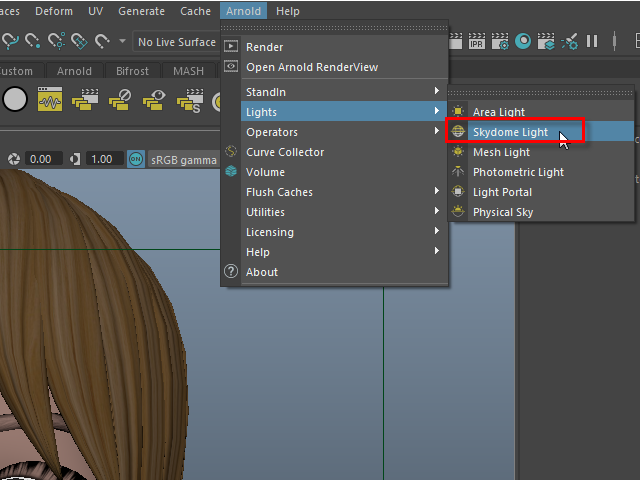Toggle the color management ON button
This screenshot has width=640, height=480.
136,159
